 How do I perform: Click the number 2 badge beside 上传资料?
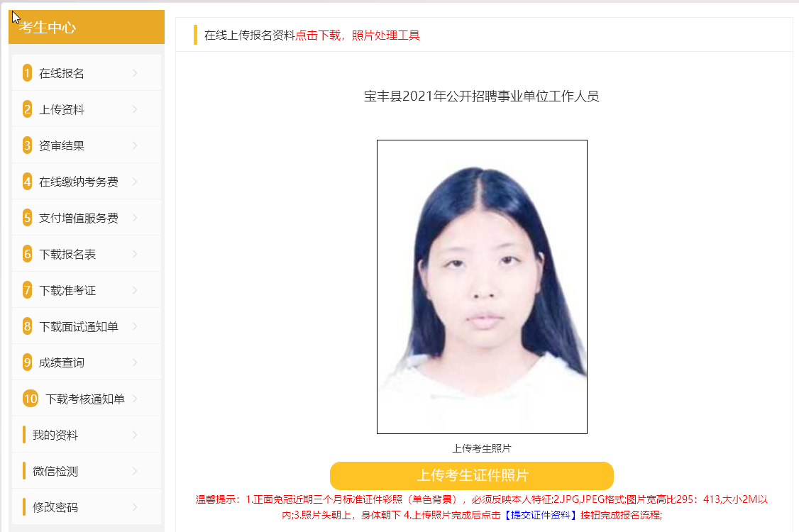tap(28, 109)
